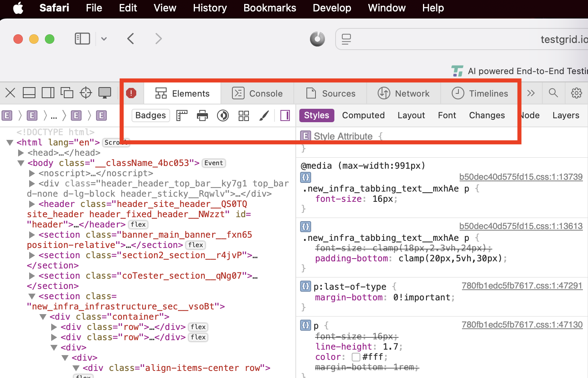Expand header_site_header__QS0TQ header node
The width and height of the screenshot is (588, 378).
click(32, 204)
